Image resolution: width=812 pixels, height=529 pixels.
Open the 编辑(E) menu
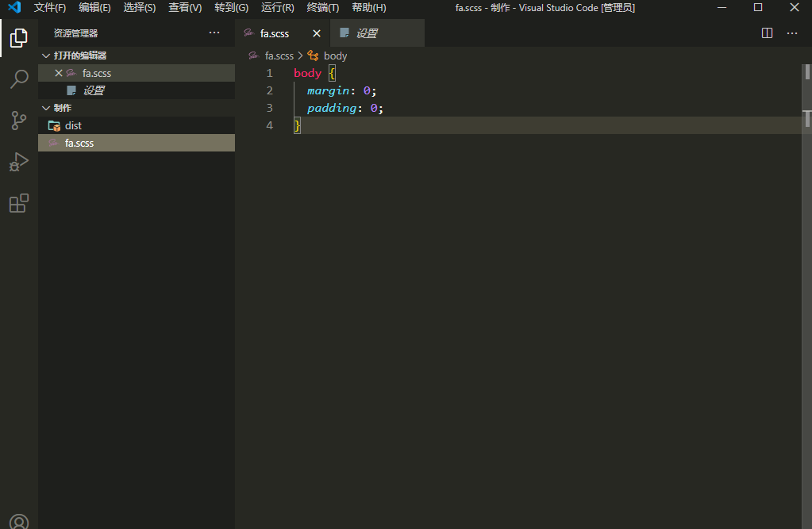click(x=94, y=7)
